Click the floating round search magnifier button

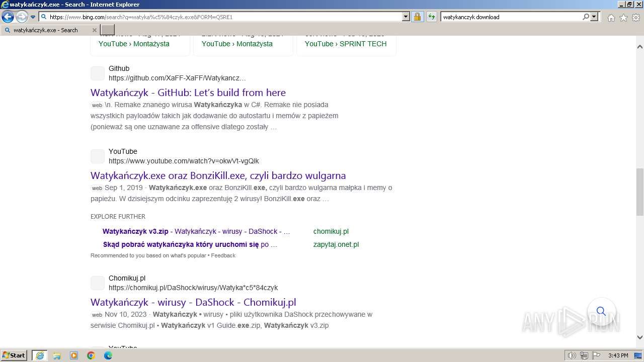coord(601,311)
